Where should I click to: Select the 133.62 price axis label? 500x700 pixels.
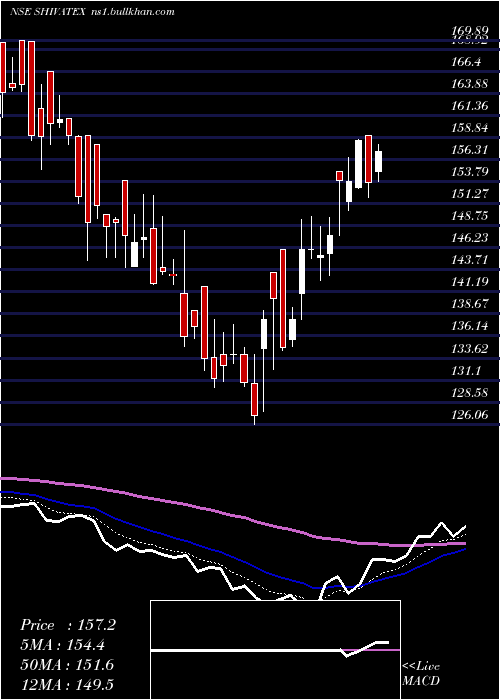coord(469,349)
